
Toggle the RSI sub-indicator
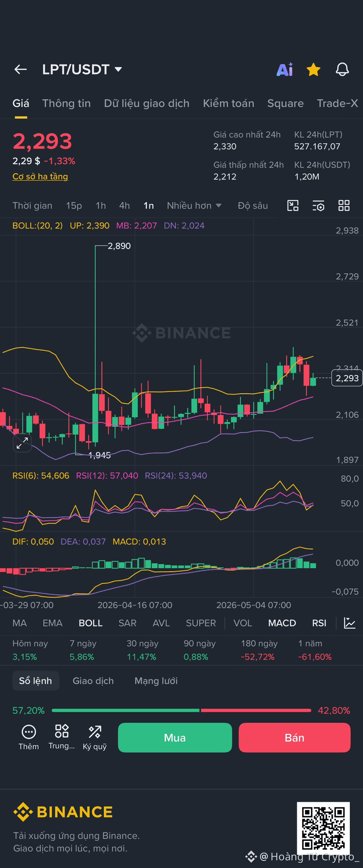319,623
